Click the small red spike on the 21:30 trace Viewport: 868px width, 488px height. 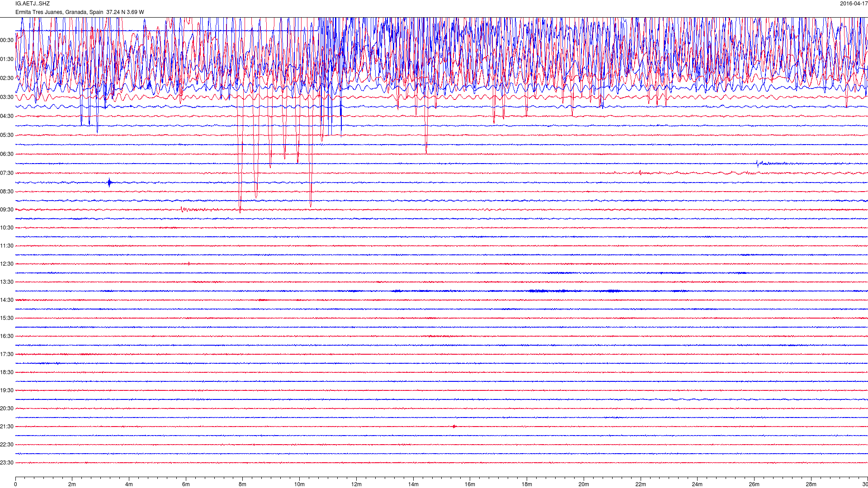pyautogui.click(x=454, y=427)
